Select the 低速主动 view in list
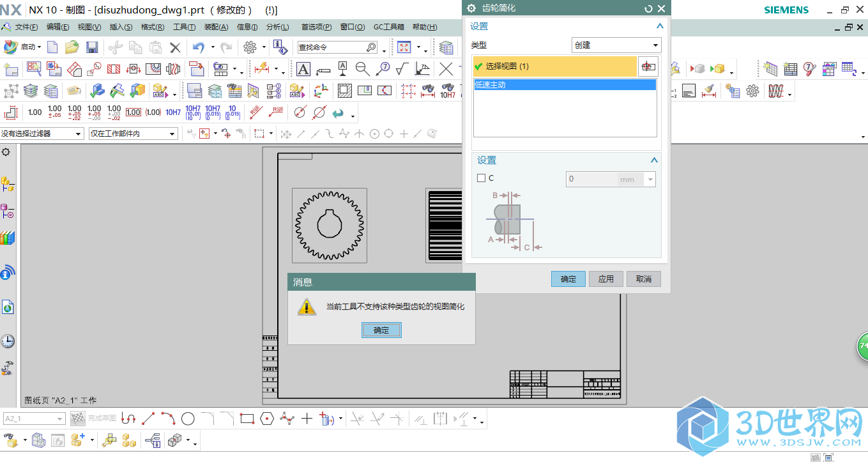 coord(565,84)
